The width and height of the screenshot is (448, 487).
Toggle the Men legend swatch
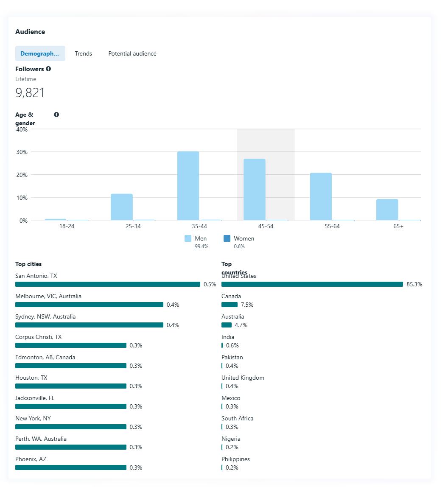[x=188, y=239]
